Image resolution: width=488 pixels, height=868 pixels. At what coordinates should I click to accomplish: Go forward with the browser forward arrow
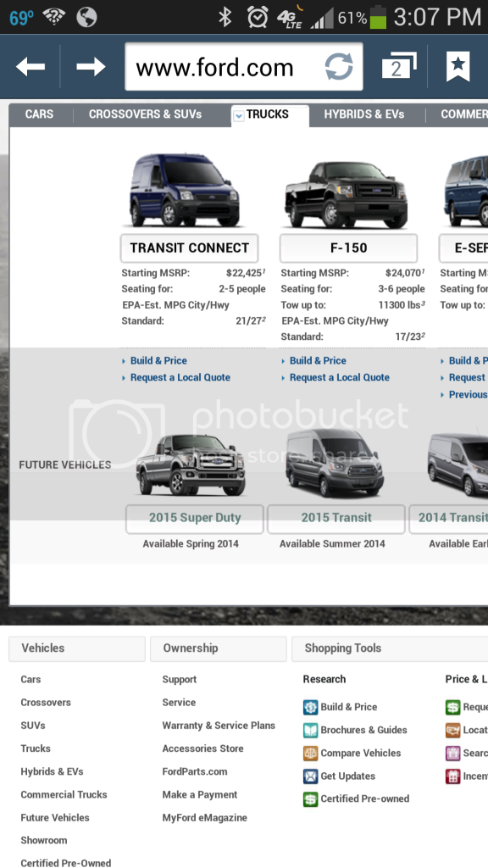pyautogui.click(x=91, y=67)
